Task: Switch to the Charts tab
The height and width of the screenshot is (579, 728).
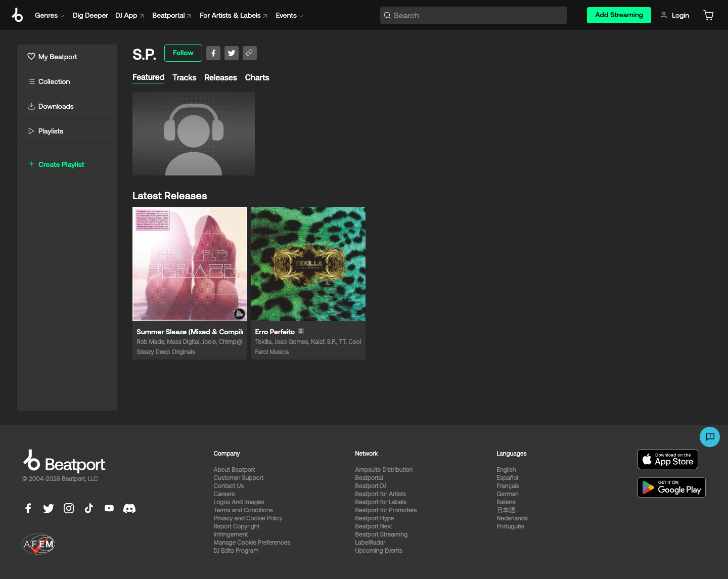Action: coord(257,77)
